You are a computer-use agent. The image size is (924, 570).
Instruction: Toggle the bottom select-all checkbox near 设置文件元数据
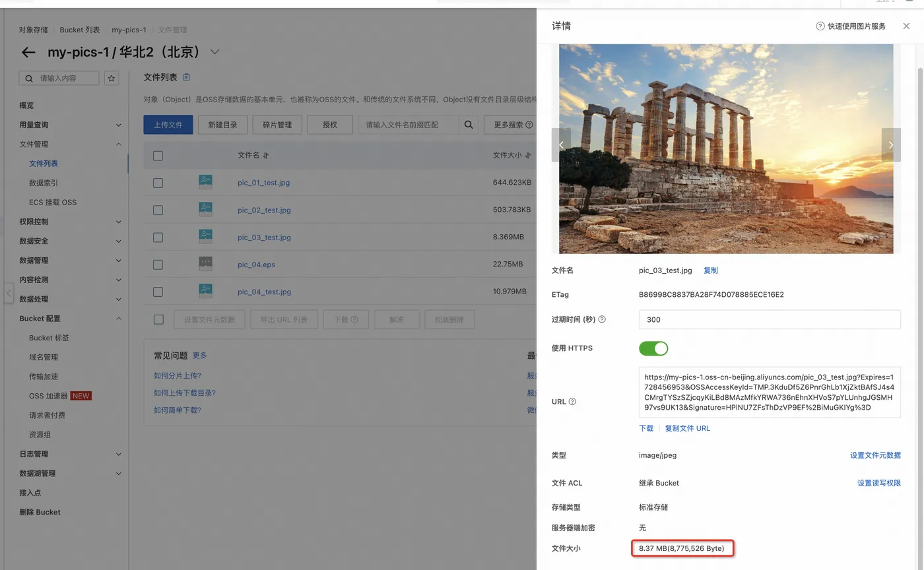coord(158,319)
